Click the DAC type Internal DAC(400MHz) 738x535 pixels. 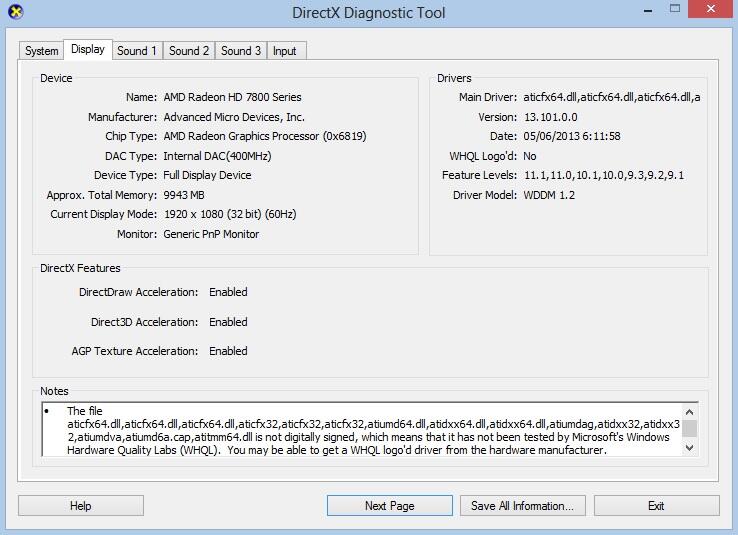[217, 156]
